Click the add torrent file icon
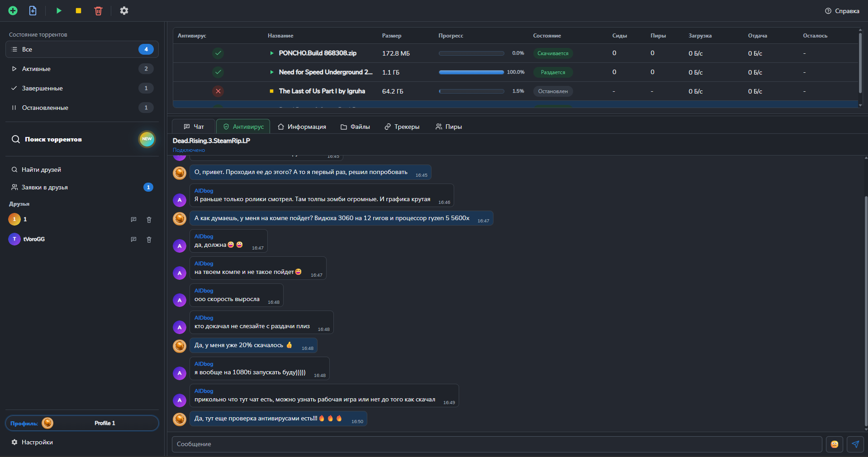Image resolution: width=868 pixels, height=457 pixels. click(x=33, y=11)
